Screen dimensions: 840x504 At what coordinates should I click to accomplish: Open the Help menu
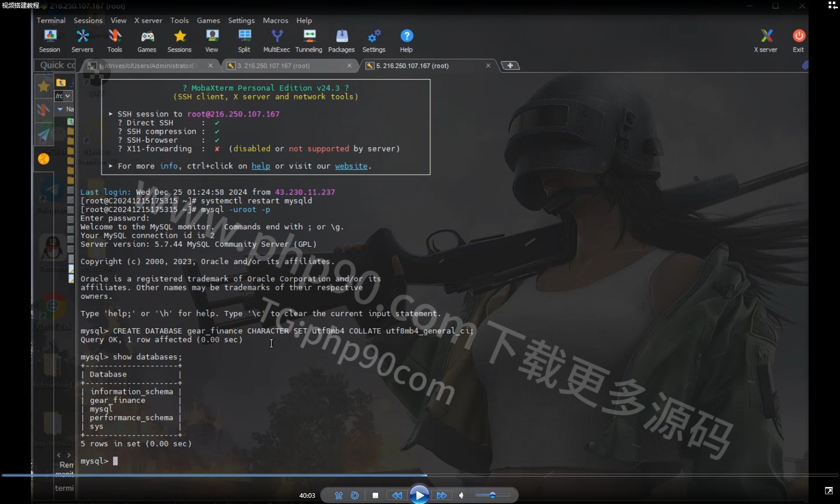[x=304, y=21]
